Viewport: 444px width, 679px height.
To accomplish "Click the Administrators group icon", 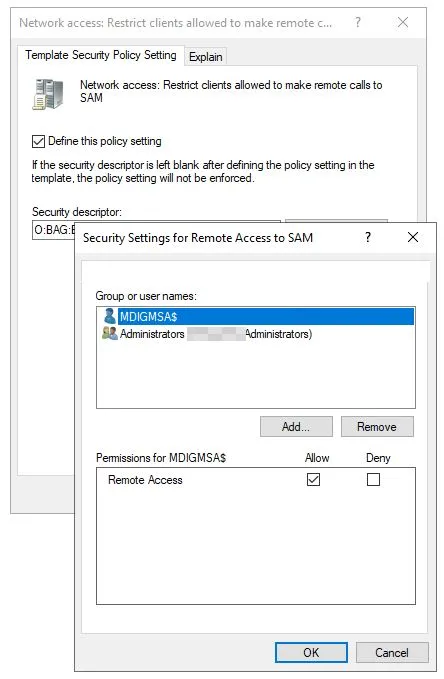I will coord(110,333).
